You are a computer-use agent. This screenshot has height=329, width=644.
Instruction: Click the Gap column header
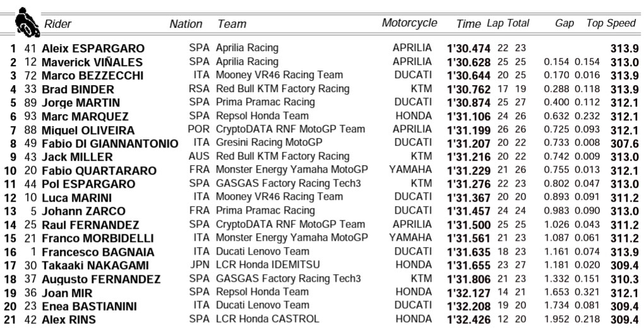[564, 23]
